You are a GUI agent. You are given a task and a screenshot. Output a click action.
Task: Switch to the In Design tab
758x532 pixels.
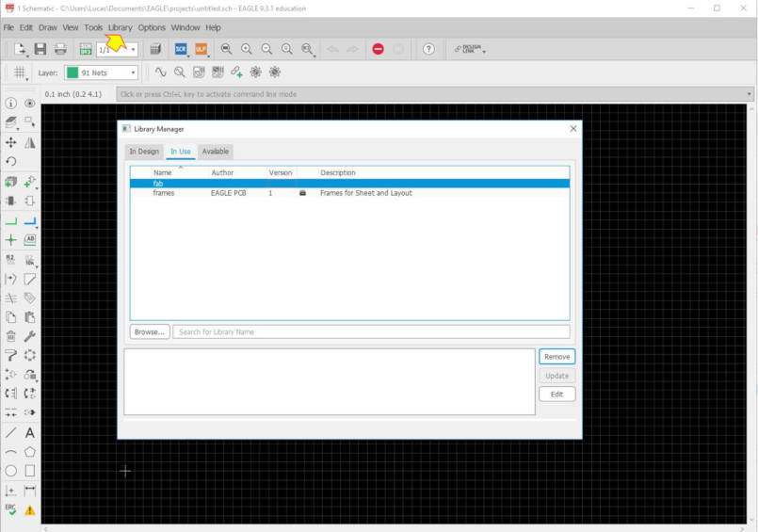coord(144,152)
